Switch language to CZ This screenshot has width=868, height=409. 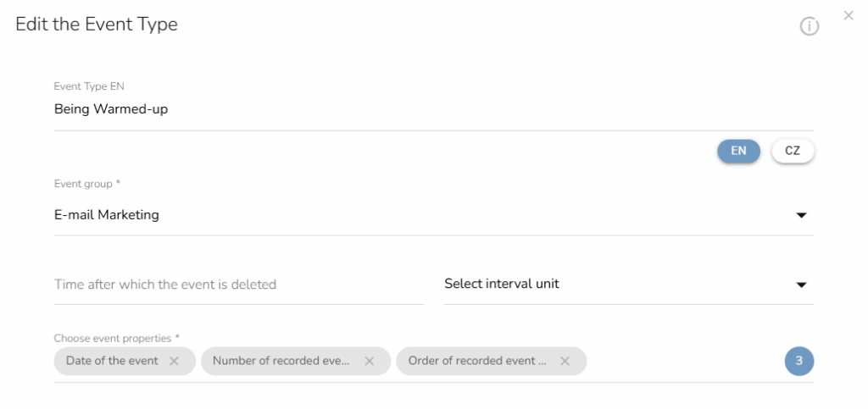coord(793,151)
